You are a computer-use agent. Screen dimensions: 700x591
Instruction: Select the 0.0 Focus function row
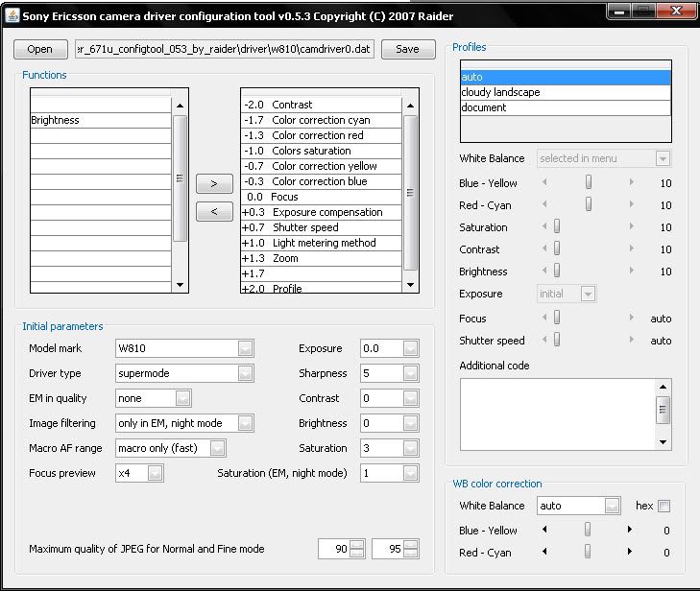322,197
